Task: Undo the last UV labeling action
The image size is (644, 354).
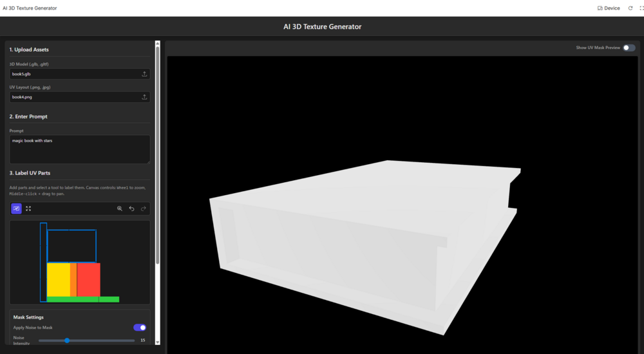Action: 131,209
